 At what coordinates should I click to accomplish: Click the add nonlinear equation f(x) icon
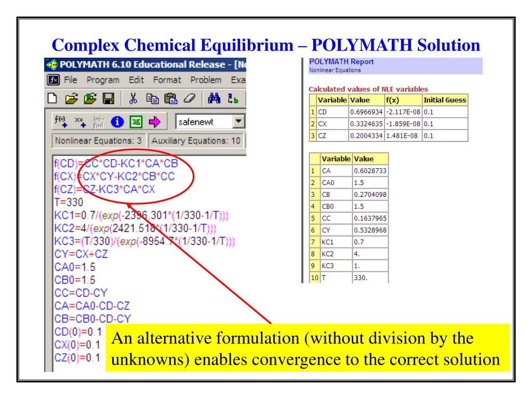pyautogui.click(x=61, y=122)
